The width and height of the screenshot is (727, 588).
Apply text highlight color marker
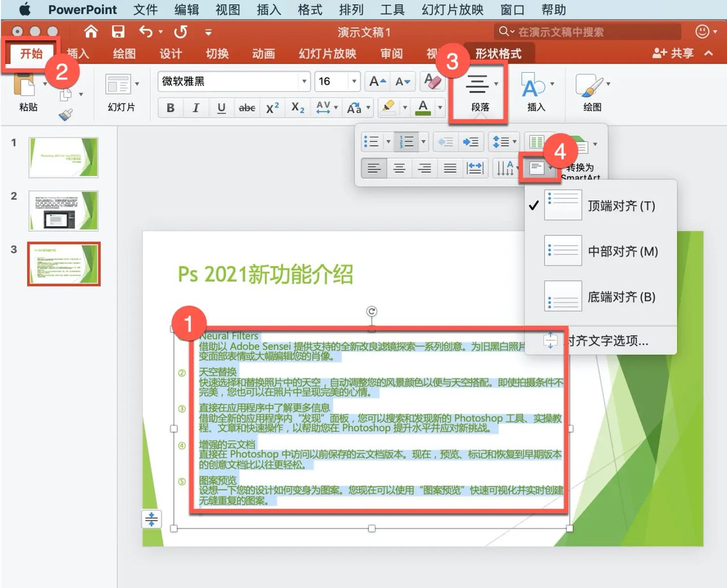388,107
